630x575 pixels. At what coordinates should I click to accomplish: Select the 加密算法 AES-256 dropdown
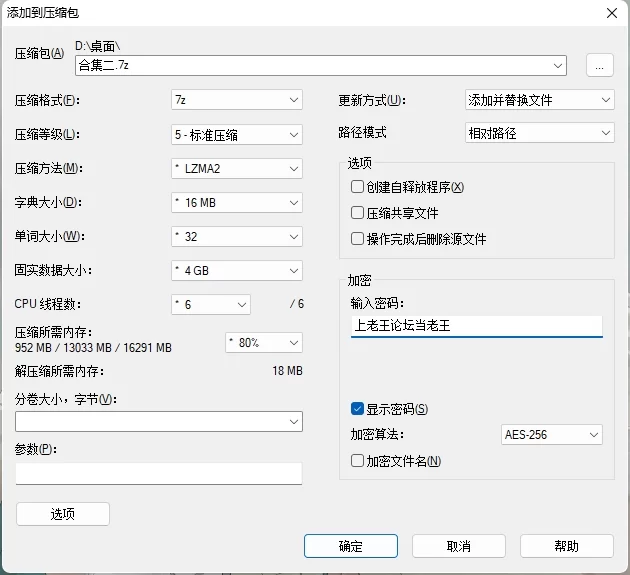click(x=551, y=435)
